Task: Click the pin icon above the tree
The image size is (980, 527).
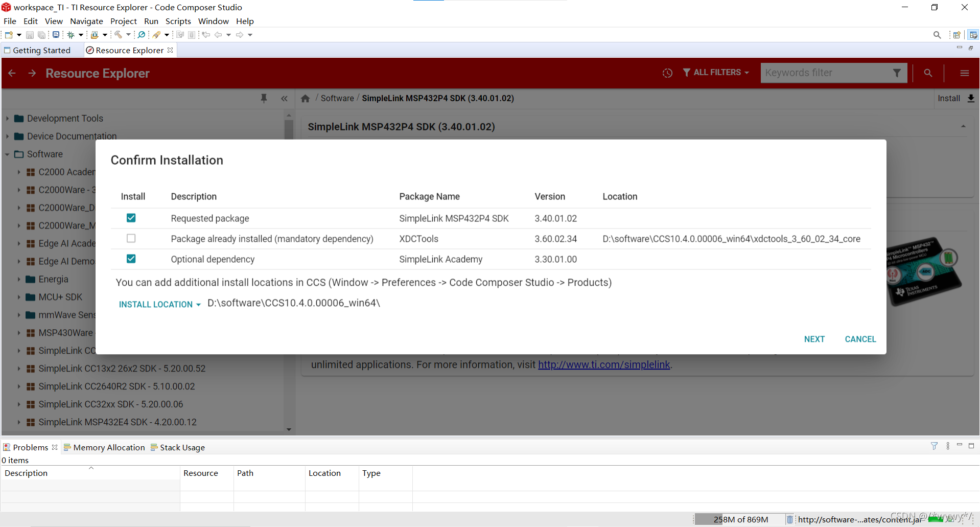Action: [x=264, y=99]
